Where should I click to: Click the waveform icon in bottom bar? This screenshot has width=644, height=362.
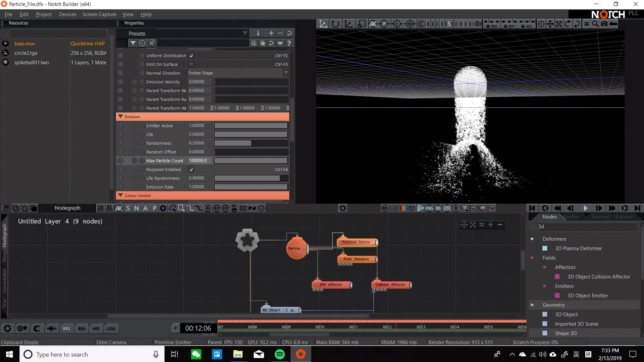coord(51,328)
